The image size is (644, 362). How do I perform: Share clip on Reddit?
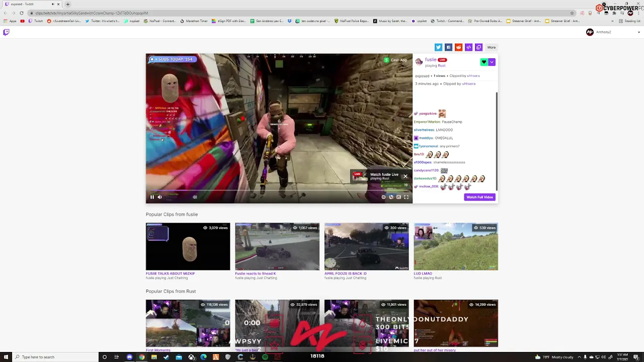point(458,47)
